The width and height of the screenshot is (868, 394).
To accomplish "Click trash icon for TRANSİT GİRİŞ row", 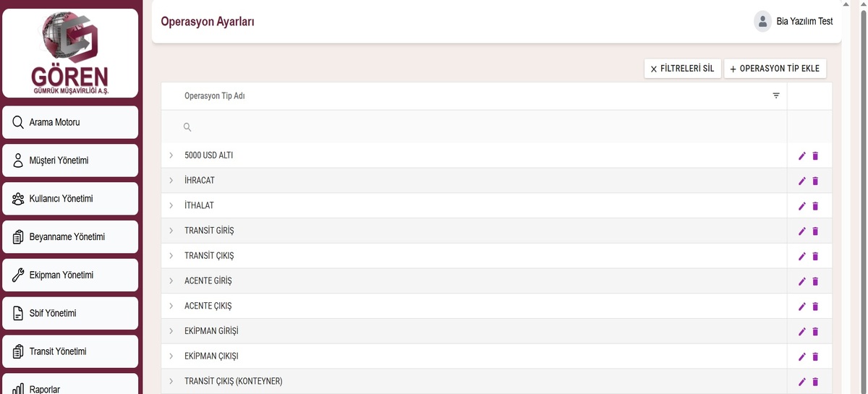I will [815, 231].
